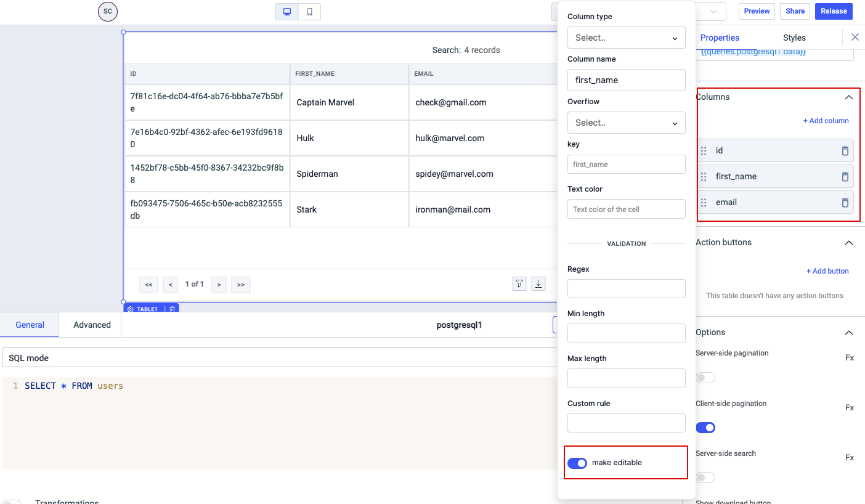Open the Advanced query tab

pyautogui.click(x=92, y=325)
